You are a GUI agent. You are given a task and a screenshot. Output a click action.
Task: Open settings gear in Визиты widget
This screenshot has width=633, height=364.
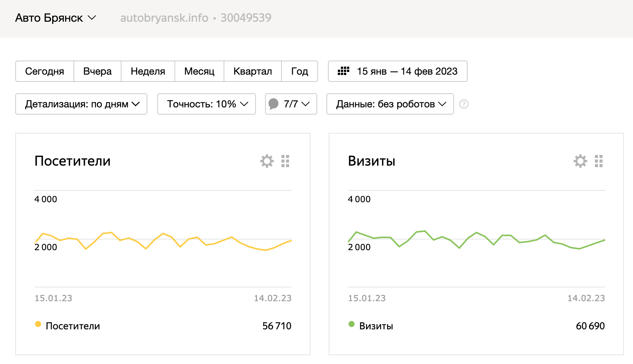(580, 161)
